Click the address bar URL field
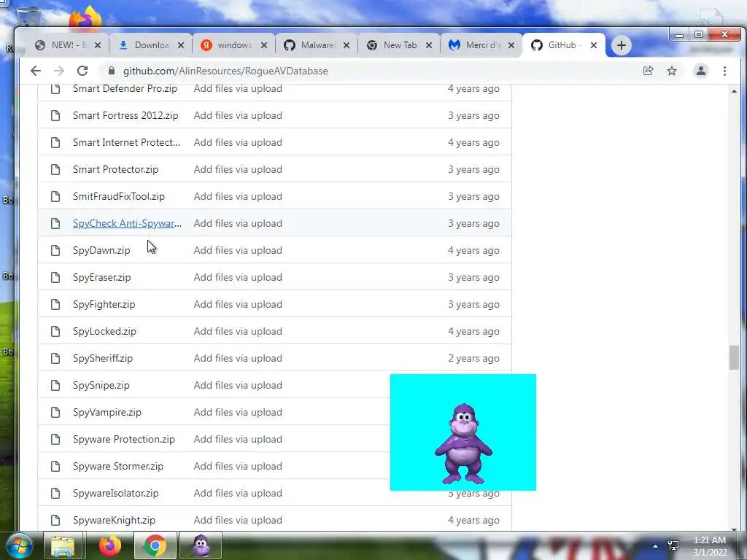The image size is (747, 560). pyautogui.click(x=371, y=71)
